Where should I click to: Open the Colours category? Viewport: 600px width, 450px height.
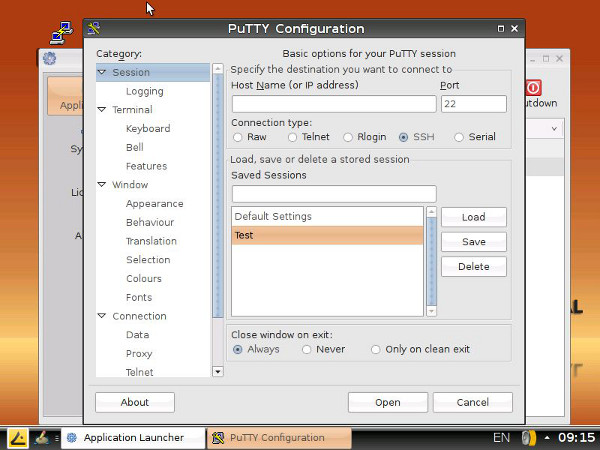pos(144,279)
